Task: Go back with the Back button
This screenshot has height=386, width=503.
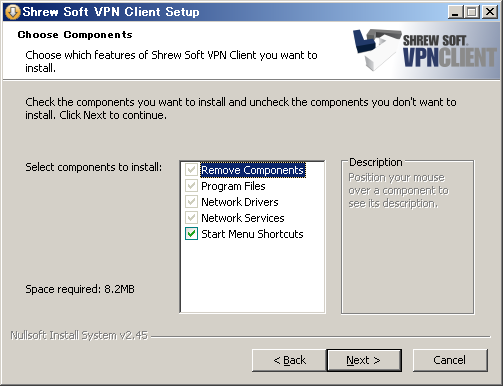Action: point(289,360)
